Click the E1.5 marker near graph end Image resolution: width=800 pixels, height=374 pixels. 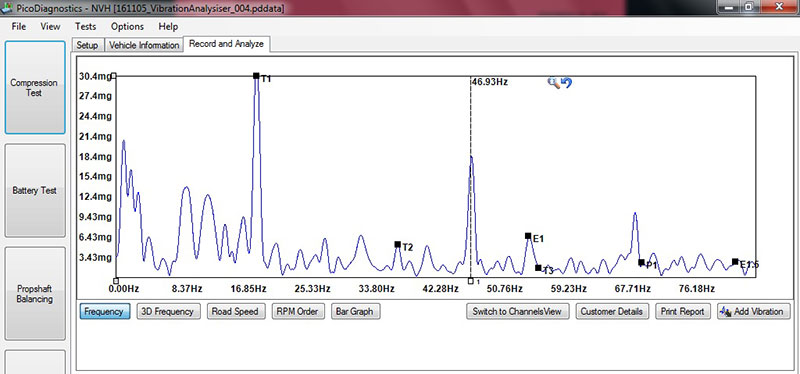(735, 261)
